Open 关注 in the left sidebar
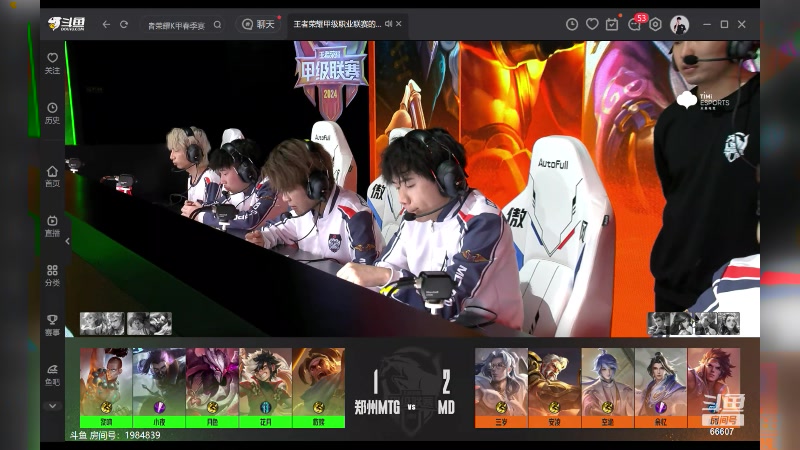Screen dimensions: 800x450 coord(52,64)
